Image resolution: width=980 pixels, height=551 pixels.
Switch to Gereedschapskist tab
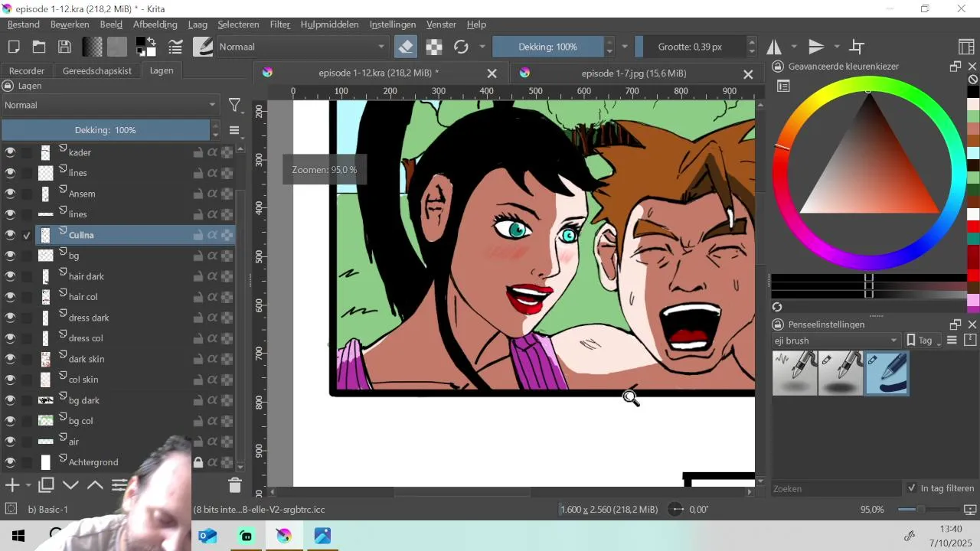(97, 70)
